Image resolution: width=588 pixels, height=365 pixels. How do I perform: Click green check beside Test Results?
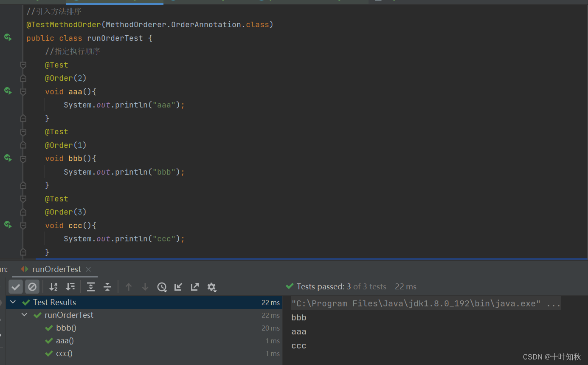pyautogui.click(x=26, y=303)
